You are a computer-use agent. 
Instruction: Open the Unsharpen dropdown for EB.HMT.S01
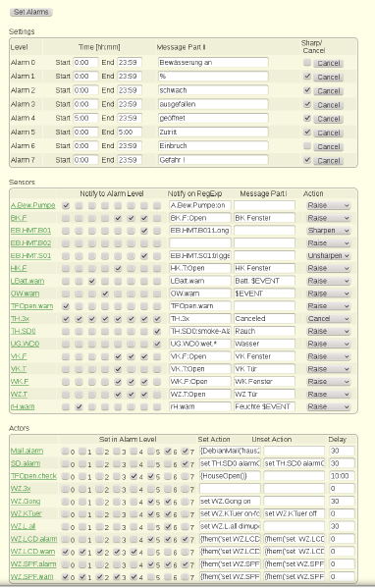tap(329, 256)
